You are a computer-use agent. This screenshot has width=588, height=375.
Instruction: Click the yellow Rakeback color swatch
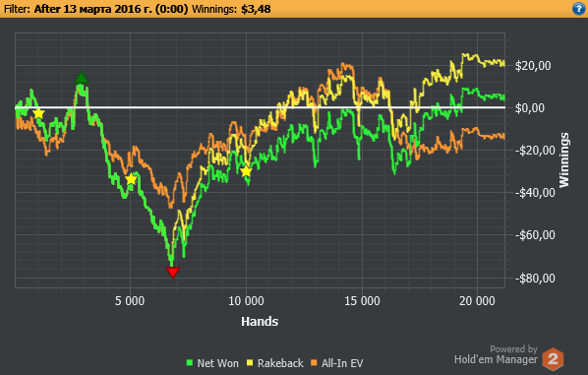point(250,363)
